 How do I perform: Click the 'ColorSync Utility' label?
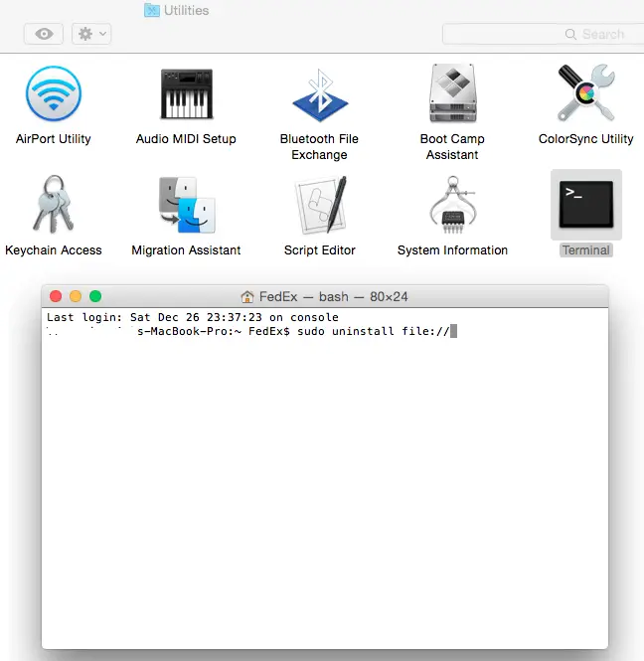click(585, 139)
